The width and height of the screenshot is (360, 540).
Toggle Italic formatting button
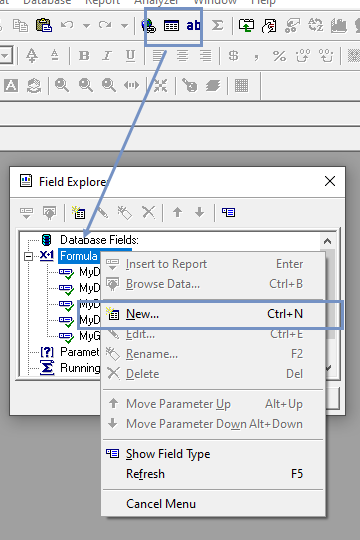coord(107,55)
